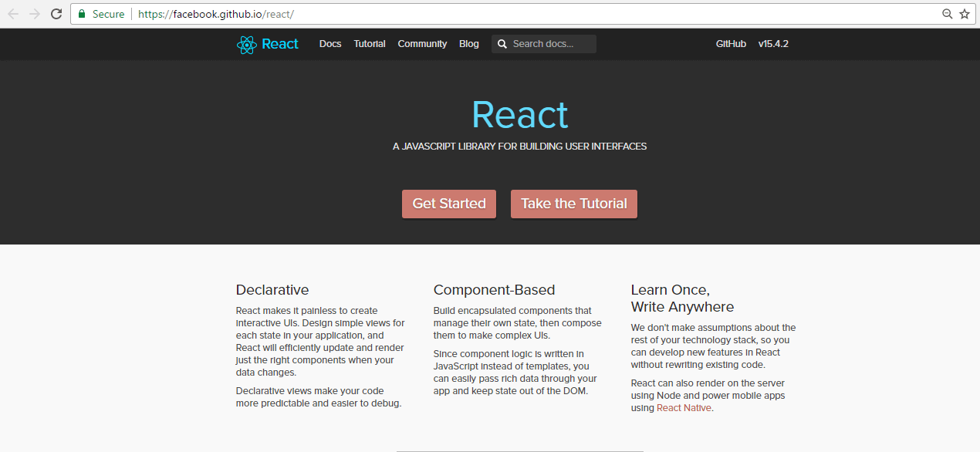Click the React atom logo icon
980x452 pixels.
pos(246,44)
